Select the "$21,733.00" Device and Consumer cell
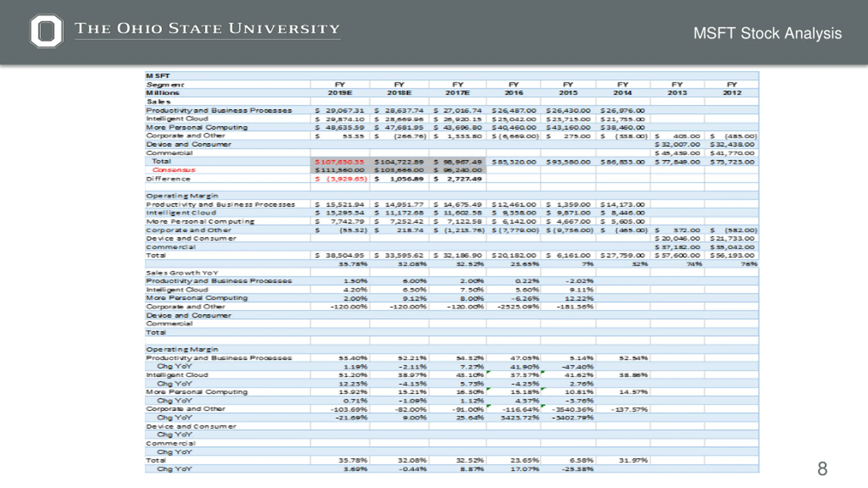The image size is (868, 488). pyautogui.click(x=732, y=239)
